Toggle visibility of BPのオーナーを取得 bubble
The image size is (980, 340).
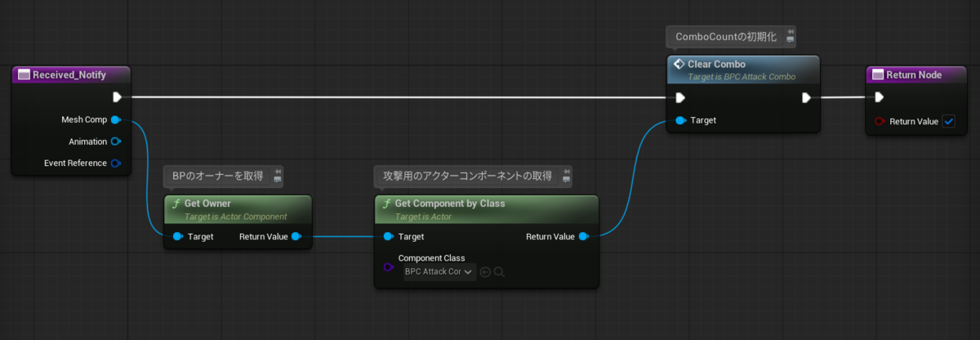(278, 179)
